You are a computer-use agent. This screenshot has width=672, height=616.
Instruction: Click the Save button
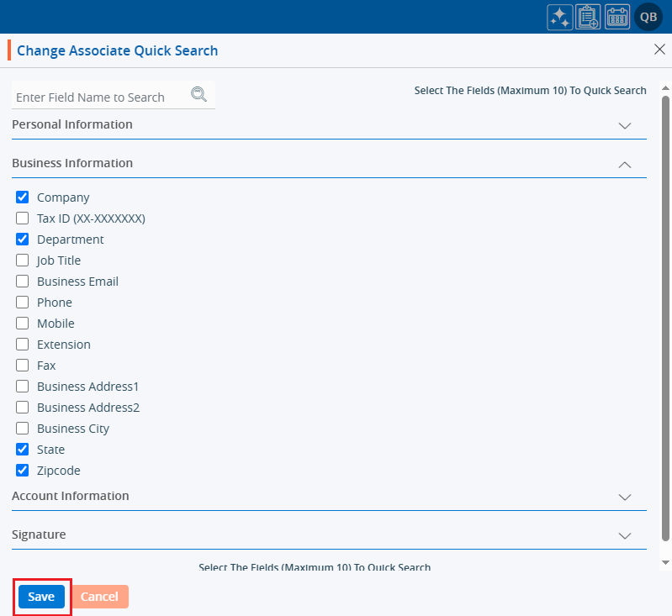coord(41,597)
